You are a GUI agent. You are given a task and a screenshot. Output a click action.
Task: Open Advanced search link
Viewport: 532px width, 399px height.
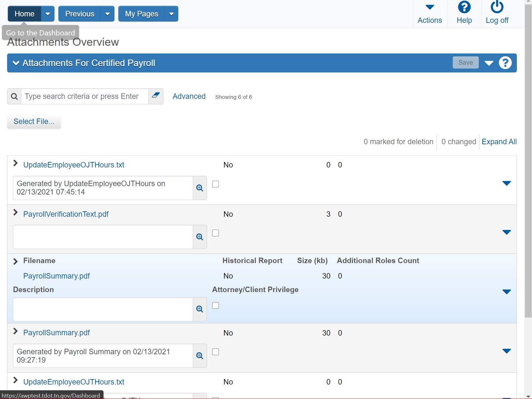(189, 96)
